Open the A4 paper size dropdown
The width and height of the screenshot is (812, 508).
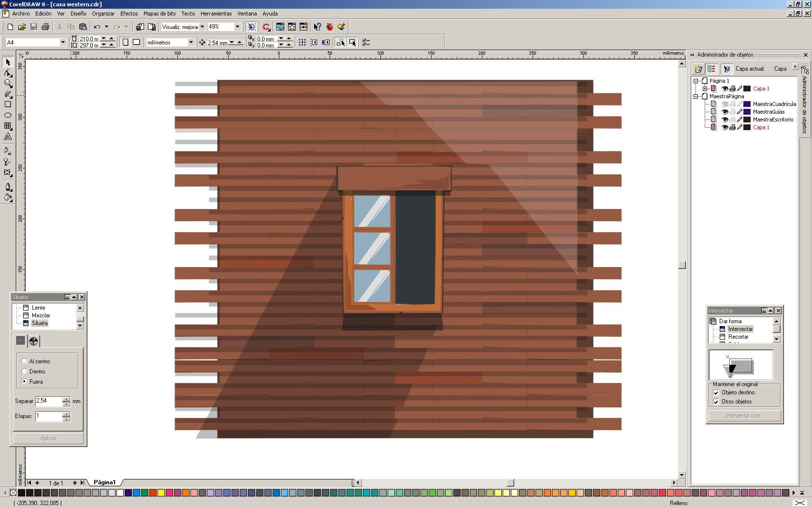click(x=62, y=43)
